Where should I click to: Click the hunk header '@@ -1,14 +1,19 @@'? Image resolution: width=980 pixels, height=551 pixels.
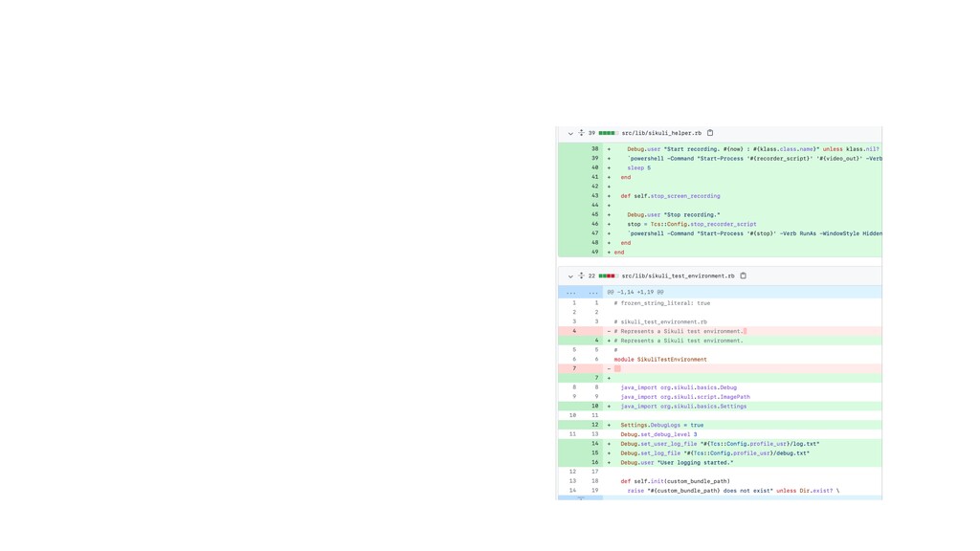click(x=635, y=292)
